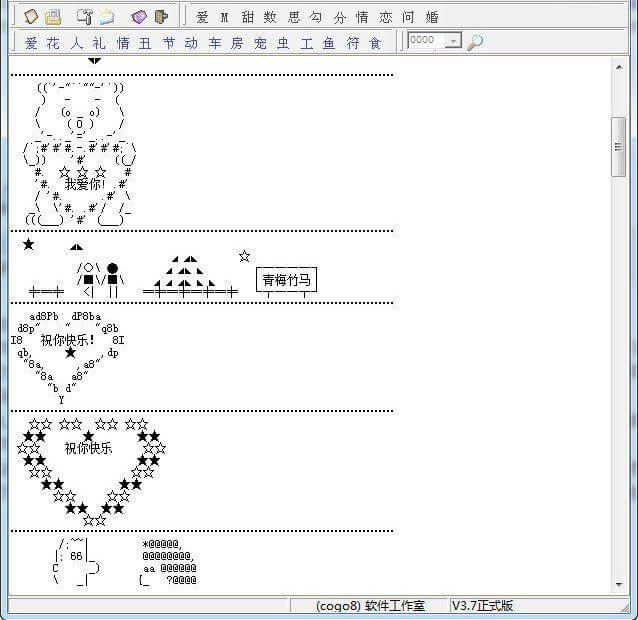Select the 情 category beside 丑
Viewport: 638px width, 620px height.
pos(123,43)
